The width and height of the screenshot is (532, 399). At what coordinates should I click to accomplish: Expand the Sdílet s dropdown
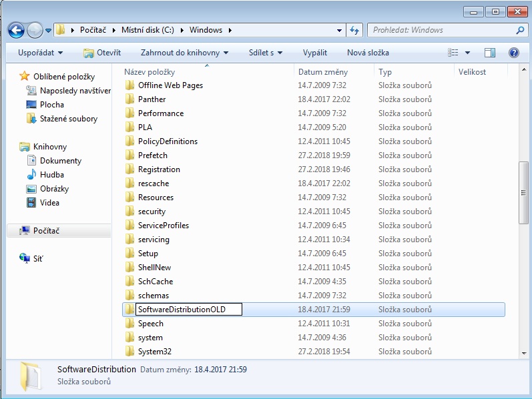point(265,53)
